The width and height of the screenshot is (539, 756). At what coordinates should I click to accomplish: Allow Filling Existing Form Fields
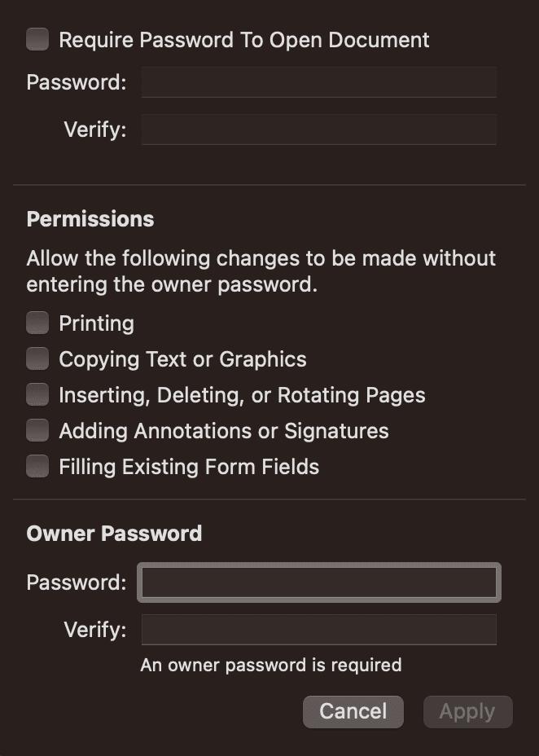pyautogui.click(x=37, y=466)
